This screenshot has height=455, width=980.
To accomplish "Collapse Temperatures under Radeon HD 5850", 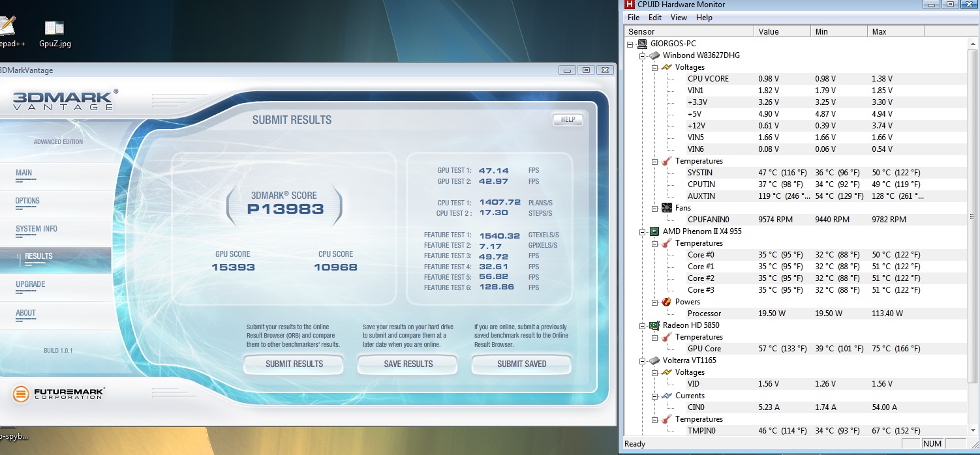I will (654, 337).
